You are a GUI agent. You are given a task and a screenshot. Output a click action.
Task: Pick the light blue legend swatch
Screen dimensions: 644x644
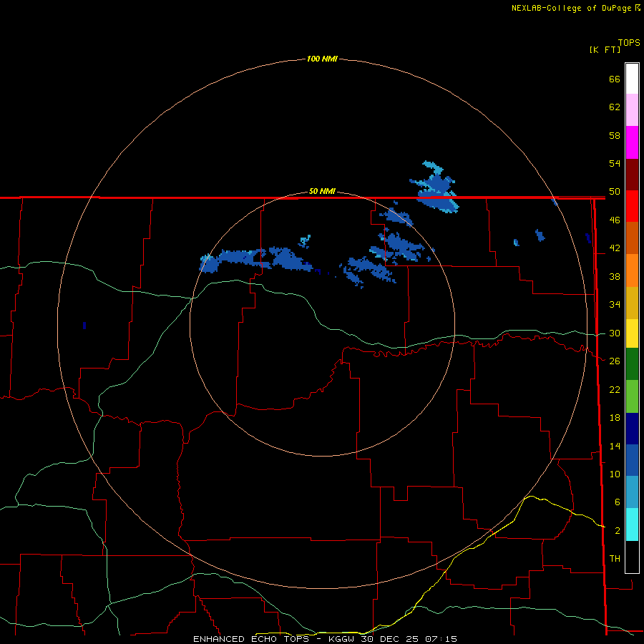(632, 492)
